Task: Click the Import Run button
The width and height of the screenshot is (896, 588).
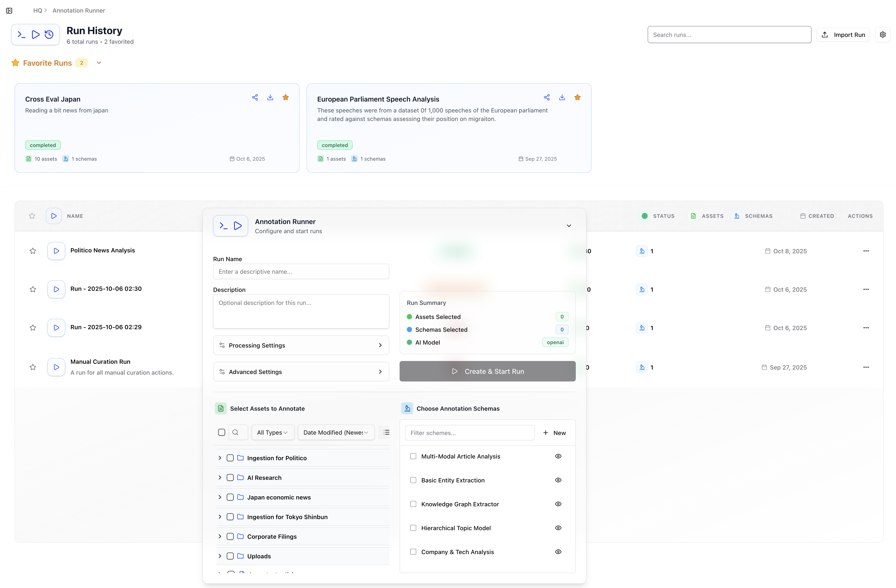Action: point(843,35)
